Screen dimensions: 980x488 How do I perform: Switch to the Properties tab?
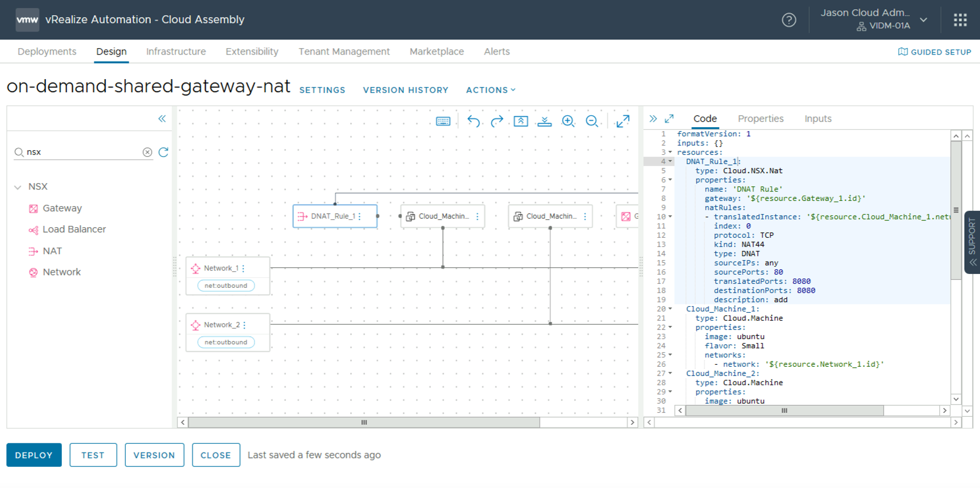761,119
